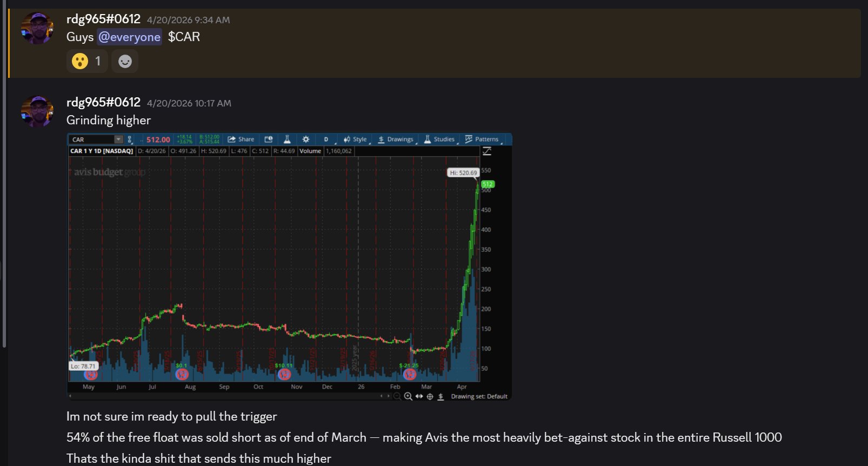Click the Grinding higher message text
Viewport: 868px width, 466px height.
tap(109, 120)
